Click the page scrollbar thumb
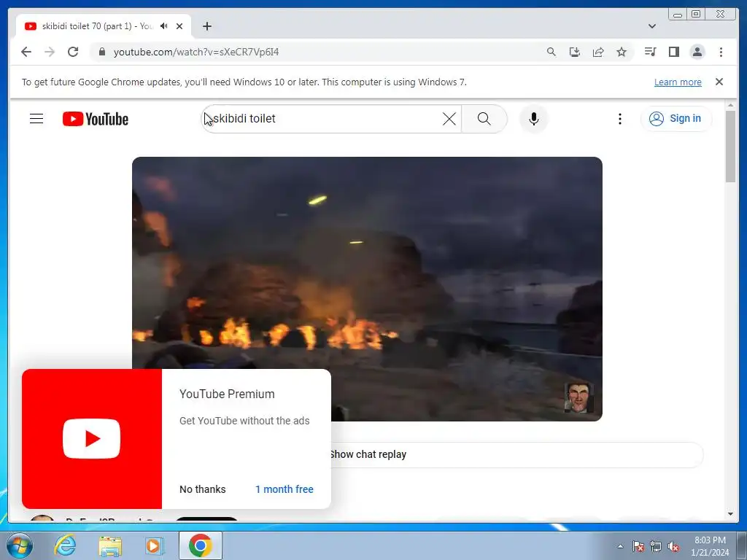747x560 pixels. point(730,146)
